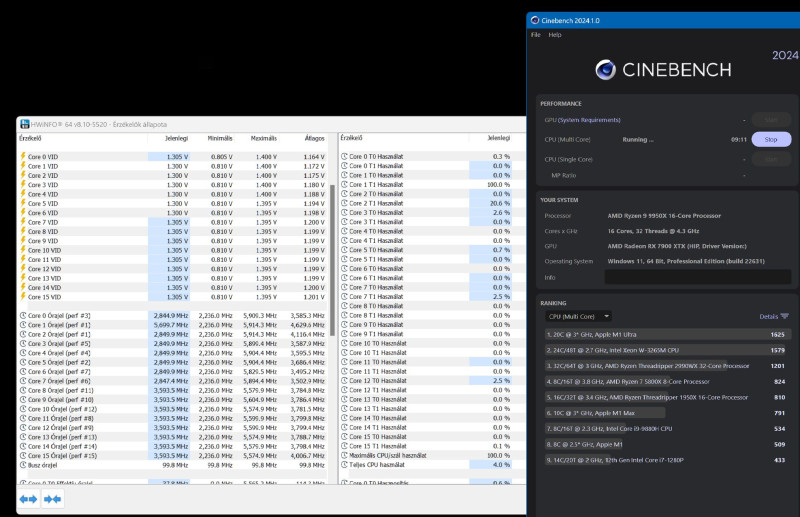This screenshot has width=800, height=517.
Task: Click the clock icon of Core 15 Órajel
Action: (x=23, y=455)
